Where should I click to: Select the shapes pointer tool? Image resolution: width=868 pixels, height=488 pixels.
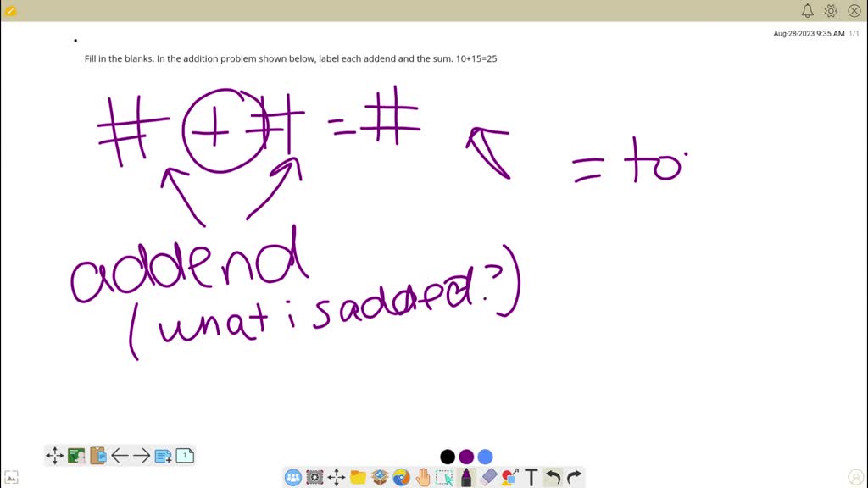point(509,477)
